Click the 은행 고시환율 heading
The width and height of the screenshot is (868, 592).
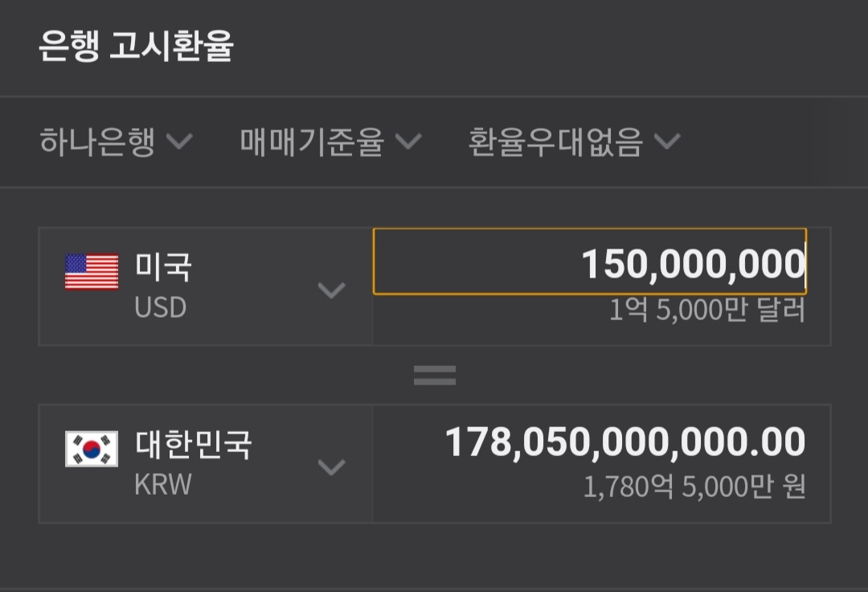point(136,47)
